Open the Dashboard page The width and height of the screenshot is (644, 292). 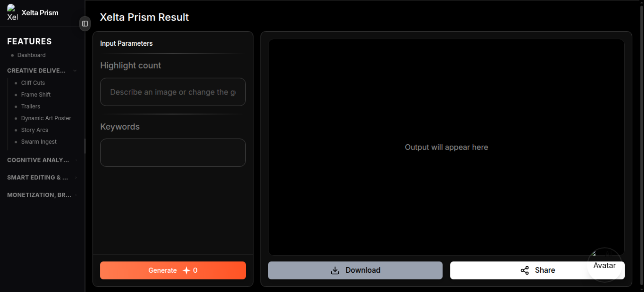(x=31, y=55)
